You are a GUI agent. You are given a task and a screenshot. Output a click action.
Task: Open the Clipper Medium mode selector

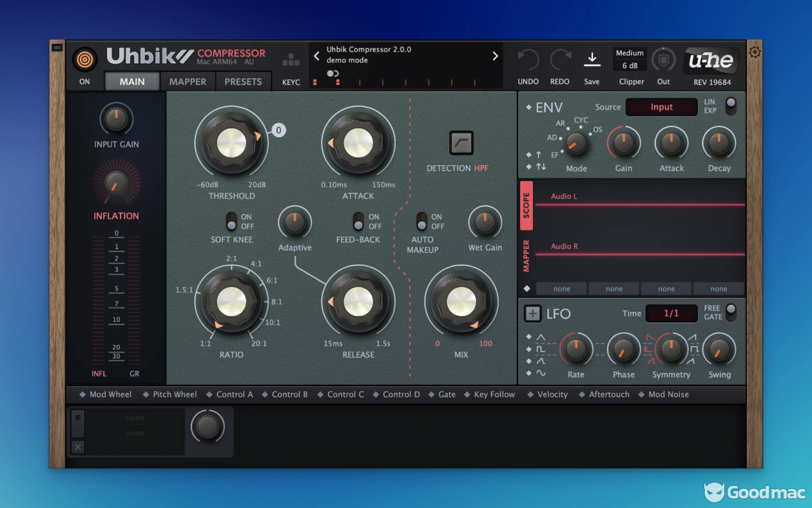tap(629, 53)
